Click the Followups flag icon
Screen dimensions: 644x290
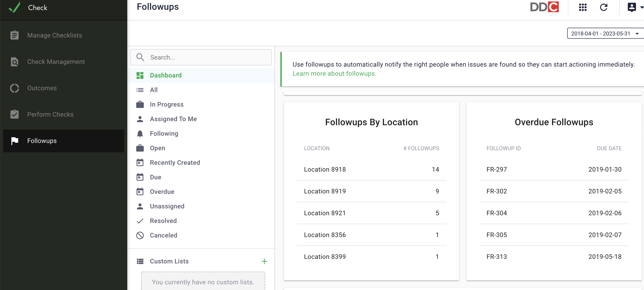click(x=15, y=141)
